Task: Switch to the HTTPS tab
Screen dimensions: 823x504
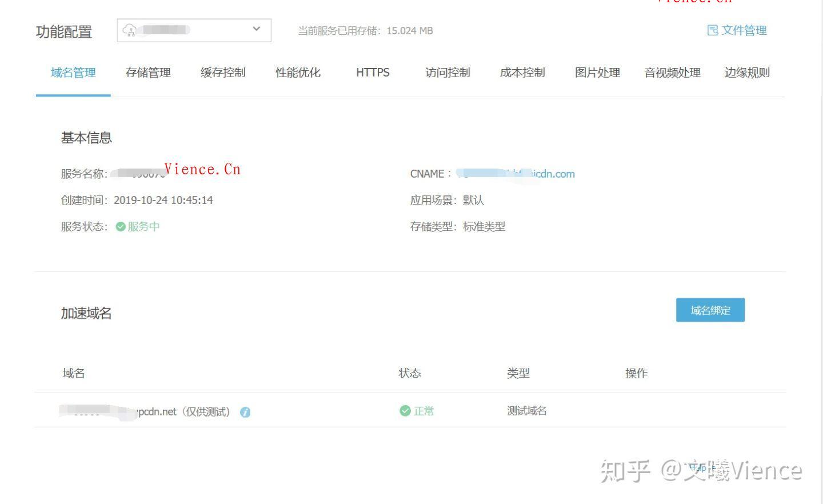Action: [x=373, y=73]
